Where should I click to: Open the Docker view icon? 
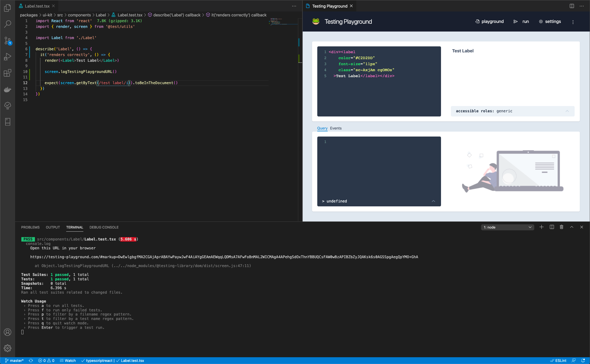coord(8,89)
